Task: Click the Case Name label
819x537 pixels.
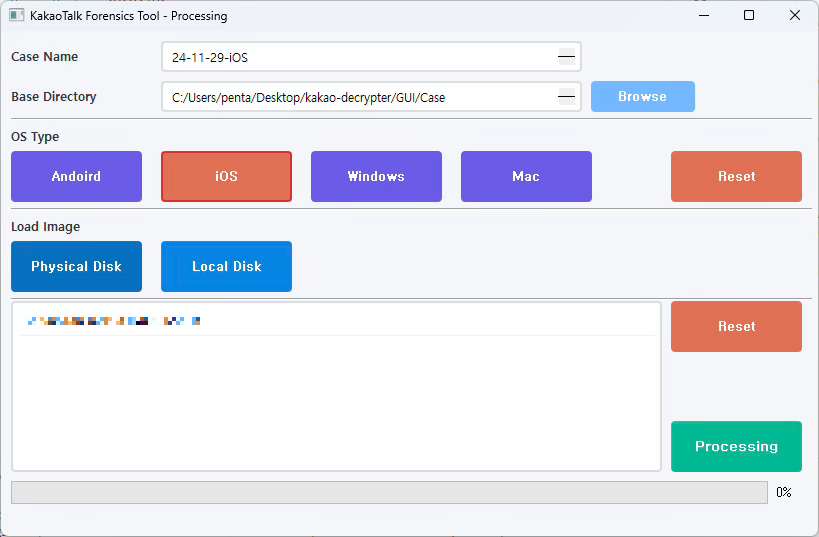Action: pyautogui.click(x=44, y=56)
